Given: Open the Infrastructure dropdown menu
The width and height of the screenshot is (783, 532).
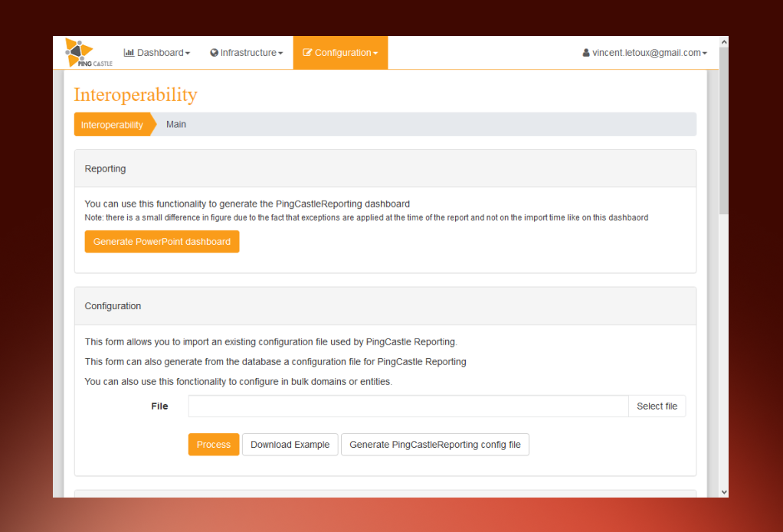Looking at the screenshot, I should 247,52.
